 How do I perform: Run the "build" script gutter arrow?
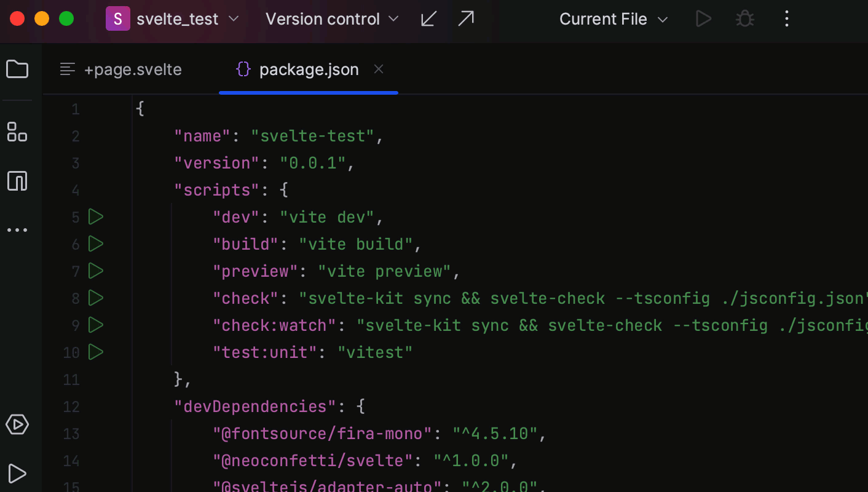click(x=95, y=244)
